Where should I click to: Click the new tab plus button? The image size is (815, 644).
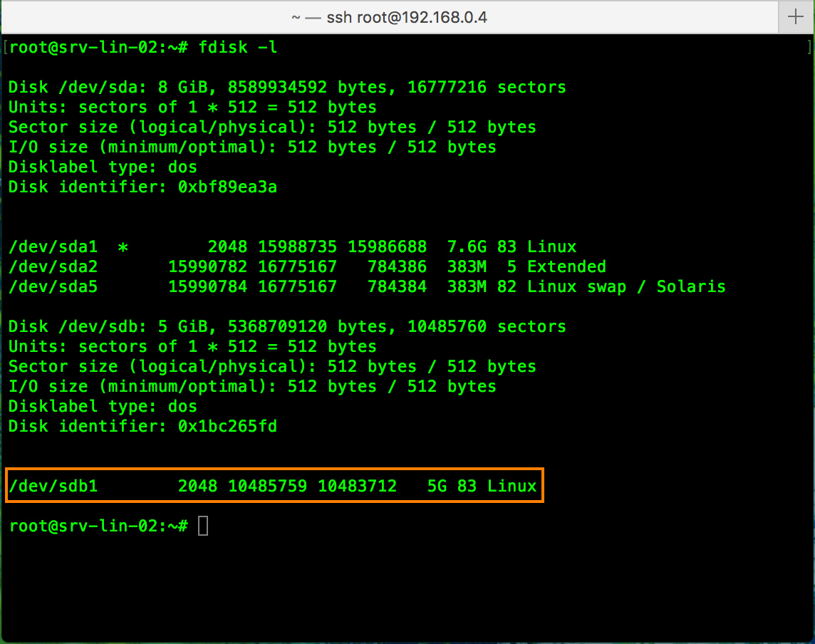(795, 17)
